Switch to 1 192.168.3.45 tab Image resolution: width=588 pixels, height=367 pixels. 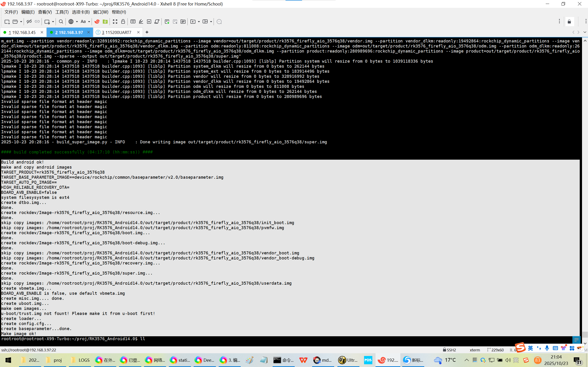22,32
